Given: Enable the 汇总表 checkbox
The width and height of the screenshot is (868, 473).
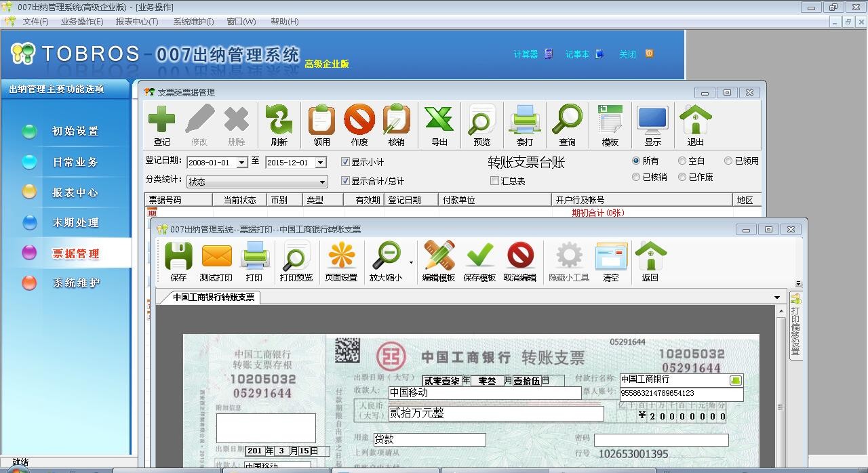Looking at the screenshot, I should (494, 181).
